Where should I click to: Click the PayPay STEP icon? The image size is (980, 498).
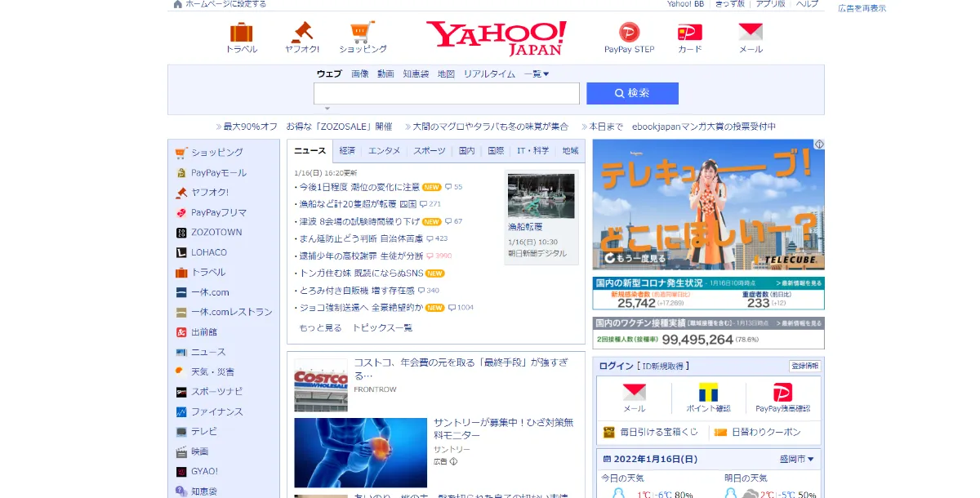(x=629, y=33)
